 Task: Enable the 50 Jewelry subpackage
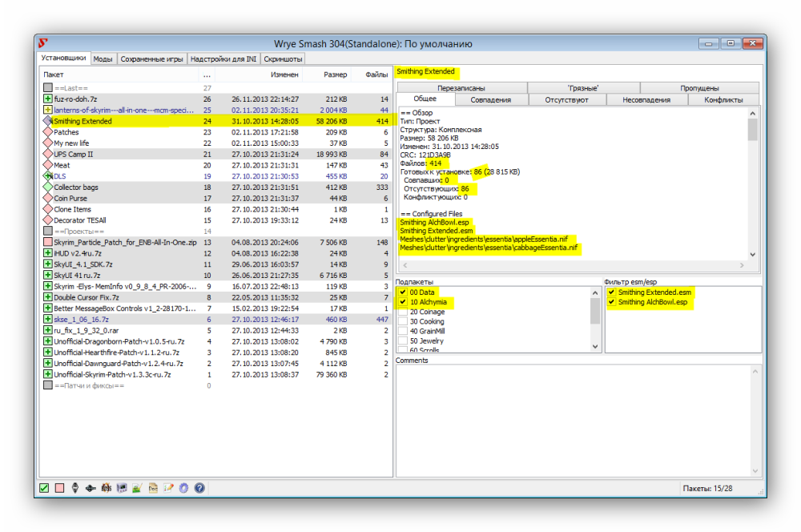coord(403,341)
